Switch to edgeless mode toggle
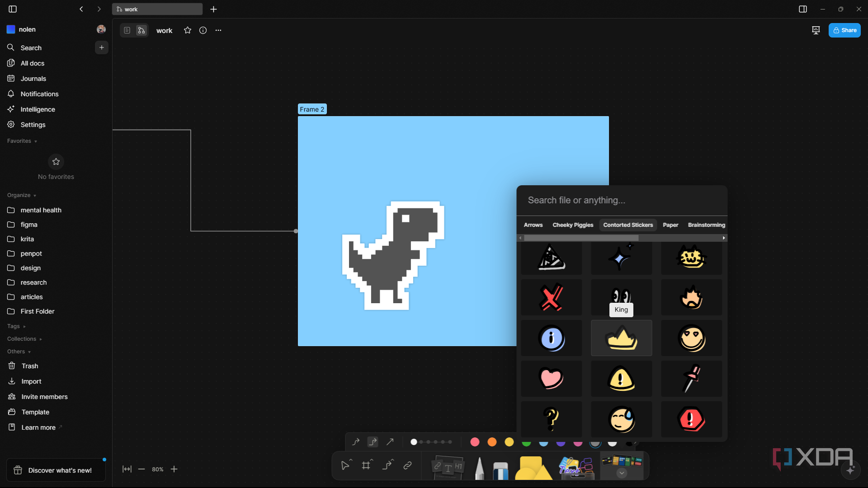Viewport: 868px width, 488px height. (142, 30)
